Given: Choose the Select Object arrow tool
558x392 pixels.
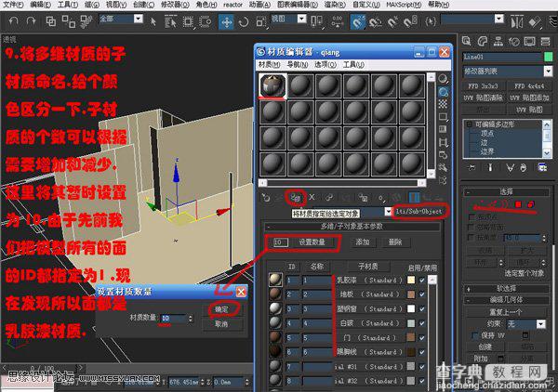Looking at the screenshot, I should pos(153,21).
